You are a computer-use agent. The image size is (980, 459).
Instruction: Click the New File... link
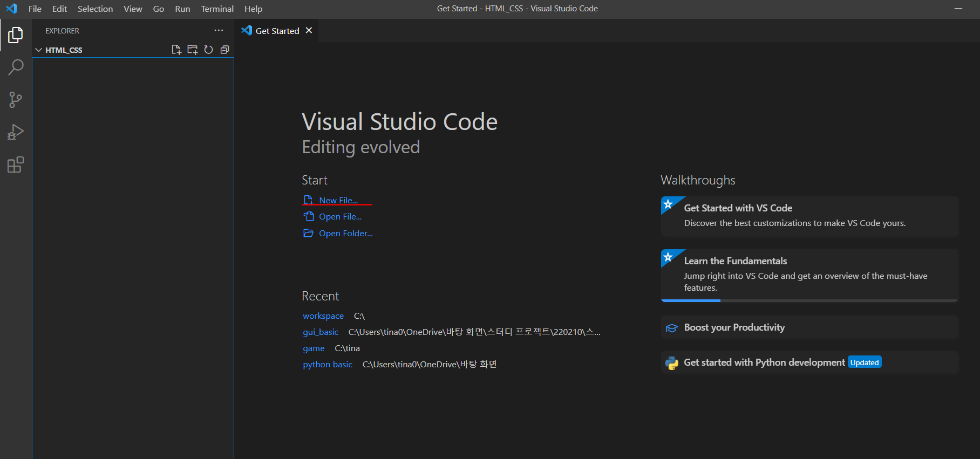338,200
